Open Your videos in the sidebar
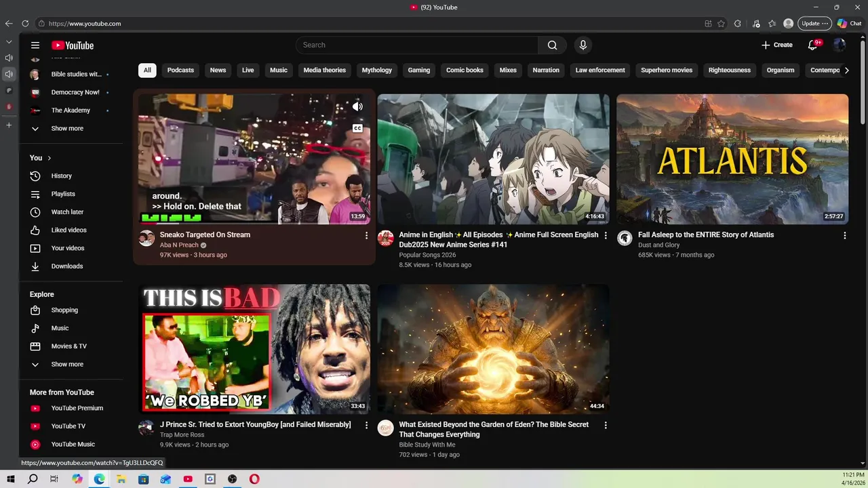The height and width of the screenshot is (488, 868). click(71, 248)
